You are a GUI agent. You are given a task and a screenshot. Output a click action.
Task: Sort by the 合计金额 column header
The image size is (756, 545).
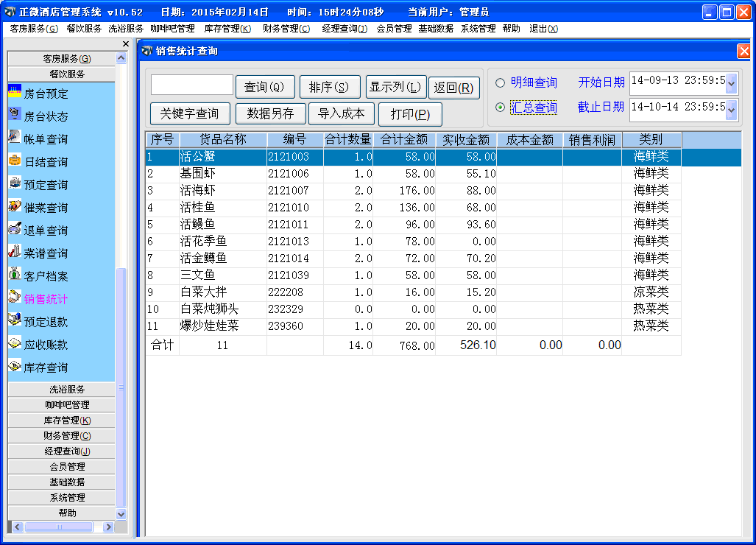pyautogui.click(x=404, y=140)
